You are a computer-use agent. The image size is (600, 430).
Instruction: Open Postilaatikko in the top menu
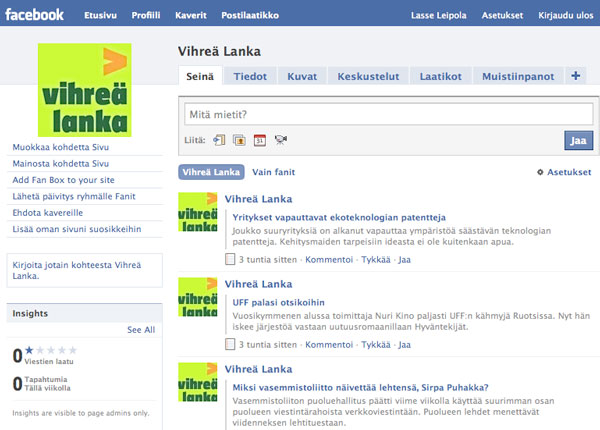click(x=250, y=15)
